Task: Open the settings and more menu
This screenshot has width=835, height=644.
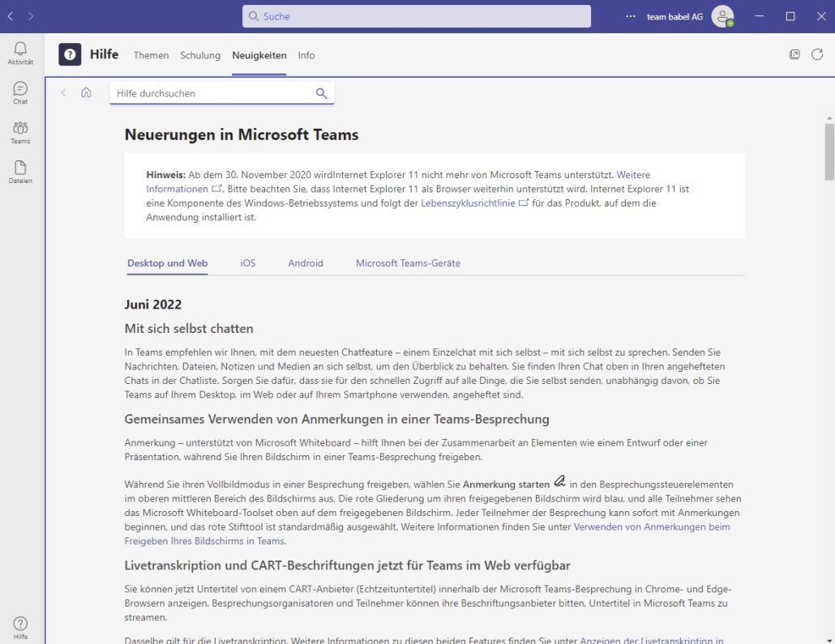Action: [631, 16]
